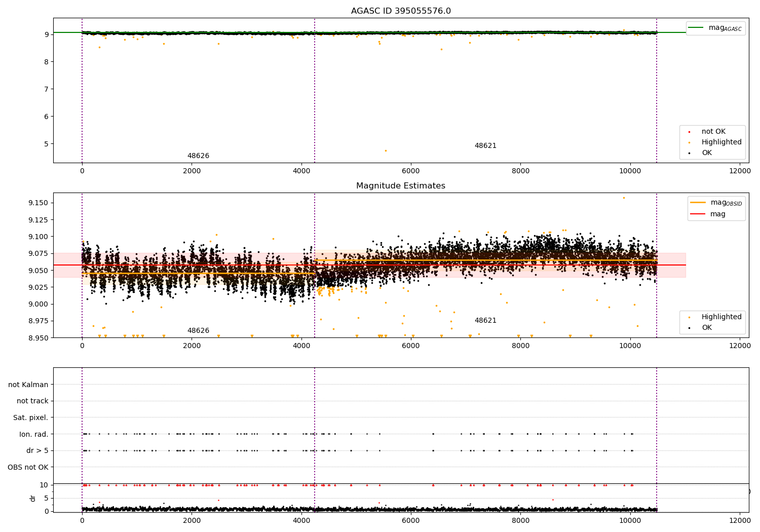Click top plot's y-axis tick '5' left of axis

tap(47, 144)
